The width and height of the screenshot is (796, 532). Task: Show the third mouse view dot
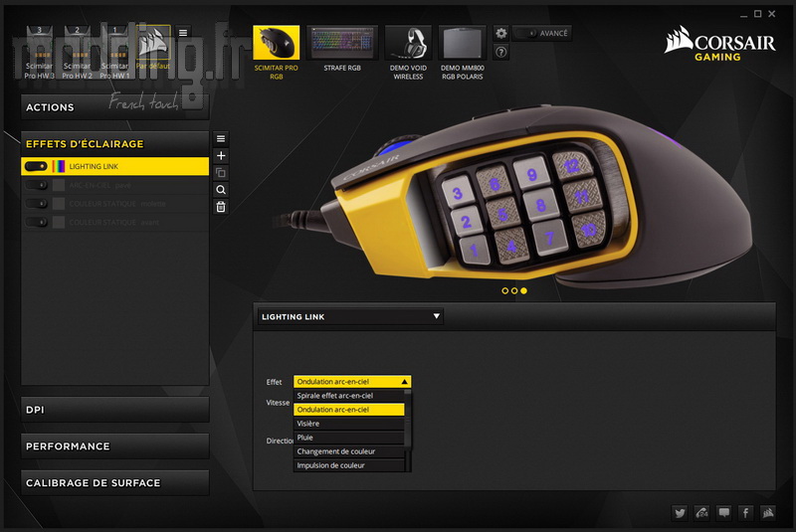[x=524, y=291]
